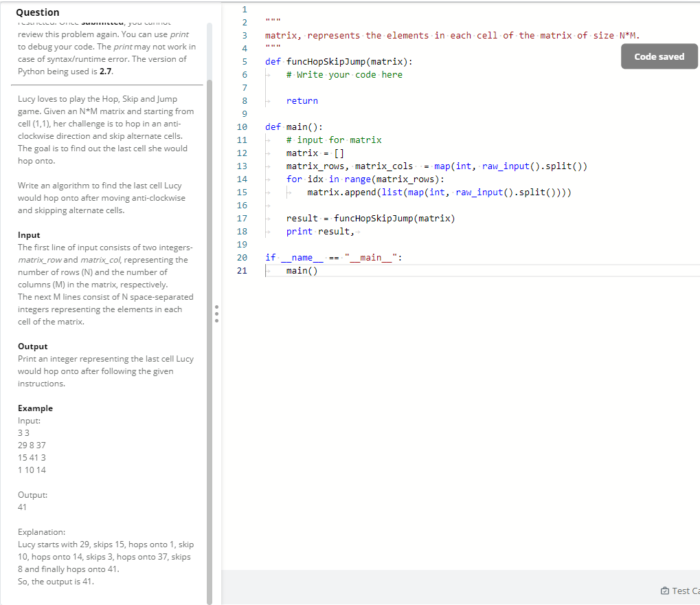The image size is (700, 605).
Task: Click the example output value '41'
Action: 22,507
